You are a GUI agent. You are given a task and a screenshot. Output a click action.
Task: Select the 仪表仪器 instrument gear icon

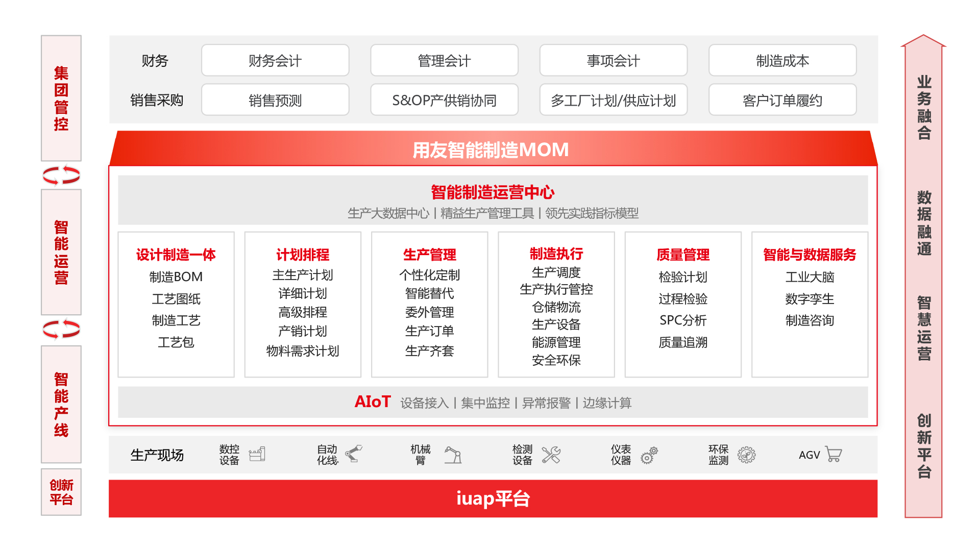[x=650, y=456]
